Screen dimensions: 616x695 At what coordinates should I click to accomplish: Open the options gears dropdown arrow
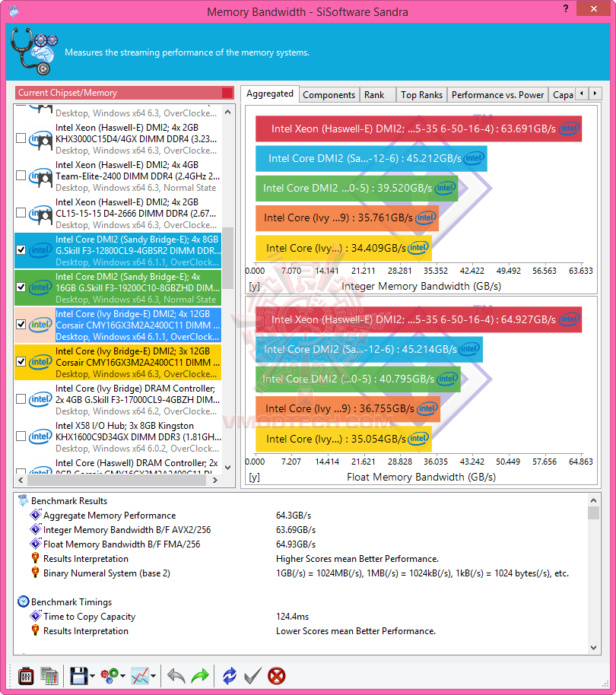pos(122,676)
